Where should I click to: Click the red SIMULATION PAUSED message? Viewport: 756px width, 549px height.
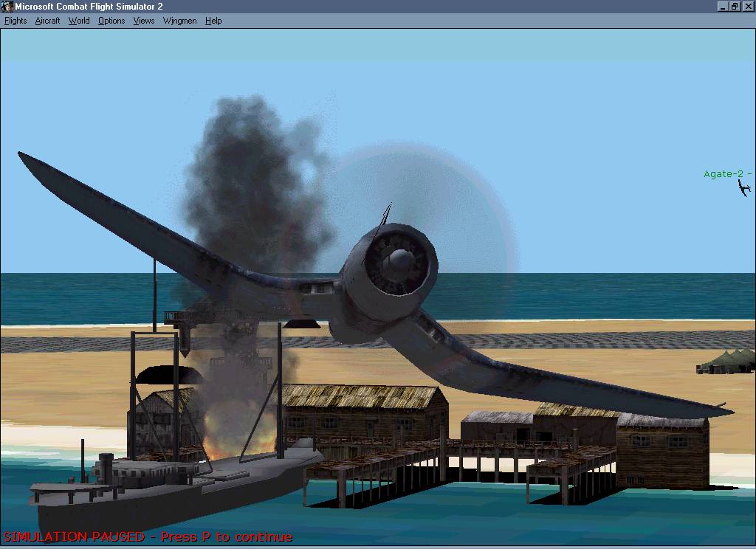[148, 536]
